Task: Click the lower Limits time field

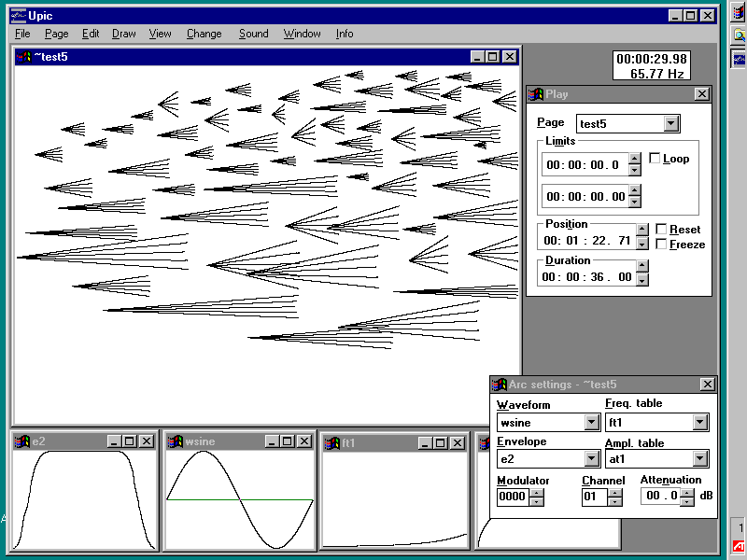Action: pos(585,196)
